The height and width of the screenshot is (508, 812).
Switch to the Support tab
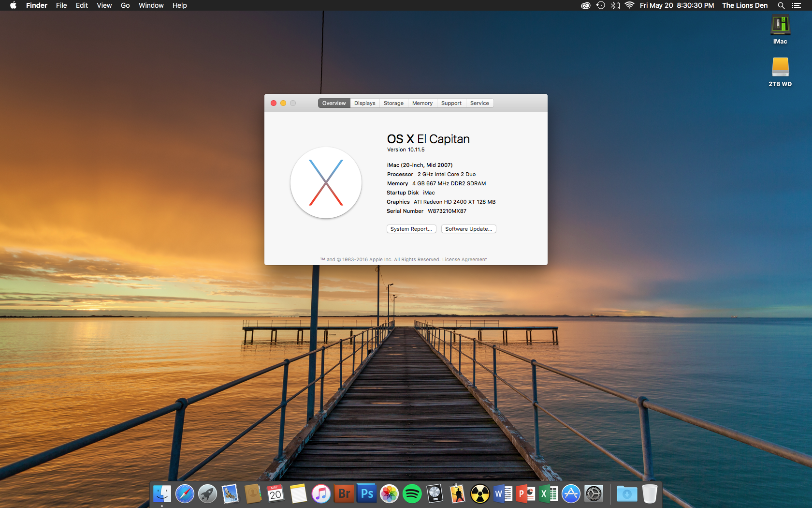tap(451, 103)
